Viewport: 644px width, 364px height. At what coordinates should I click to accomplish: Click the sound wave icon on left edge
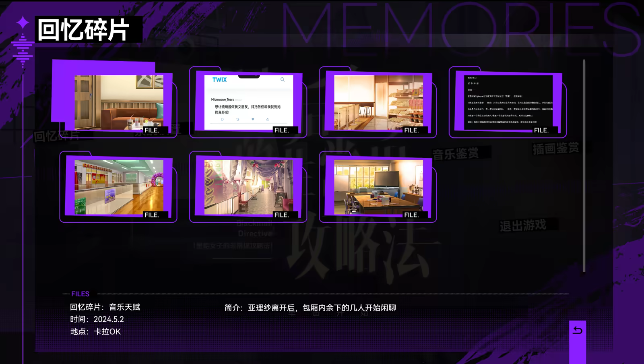click(23, 50)
